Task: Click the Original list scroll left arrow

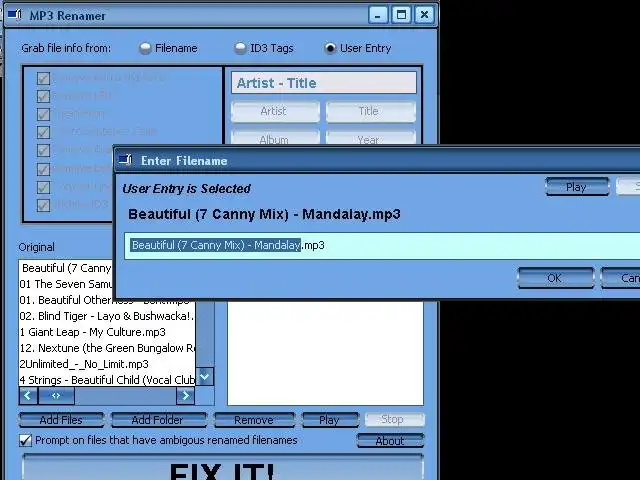Action: pyautogui.click(x=28, y=396)
